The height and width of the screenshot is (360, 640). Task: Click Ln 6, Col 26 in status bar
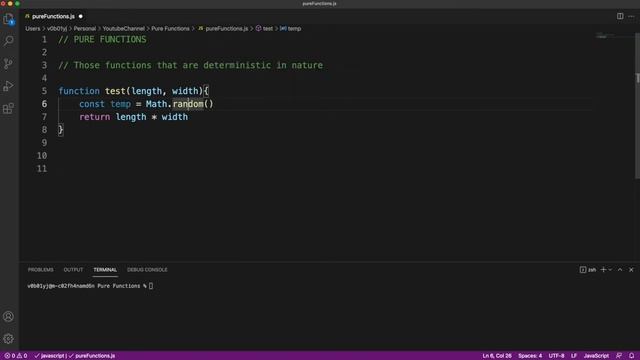(497, 356)
